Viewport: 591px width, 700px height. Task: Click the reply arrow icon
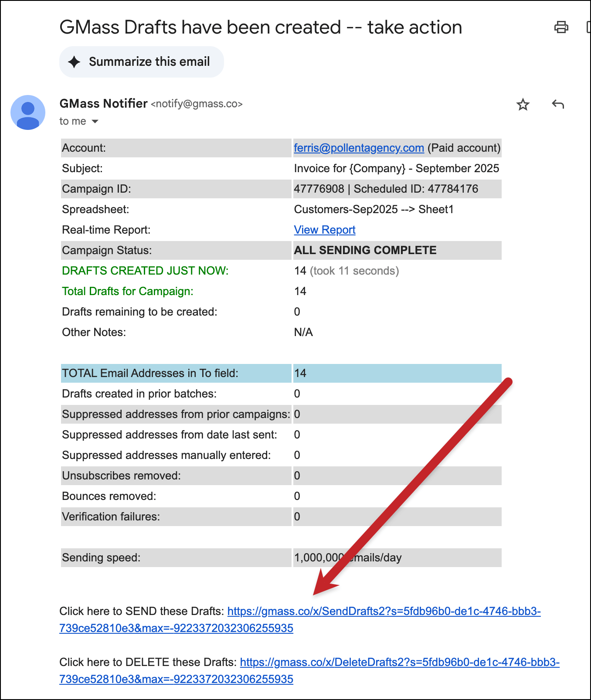point(558,105)
